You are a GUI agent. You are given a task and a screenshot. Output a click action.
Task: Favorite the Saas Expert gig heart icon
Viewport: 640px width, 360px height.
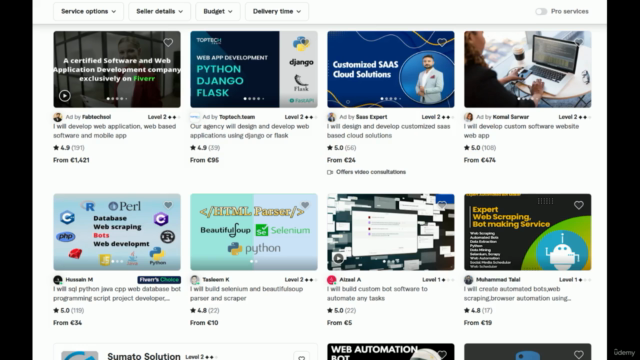pyautogui.click(x=442, y=42)
